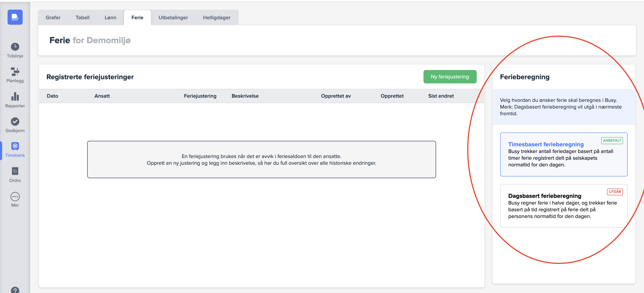
Task: Open Ordre receipt icon
Action: point(15,171)
